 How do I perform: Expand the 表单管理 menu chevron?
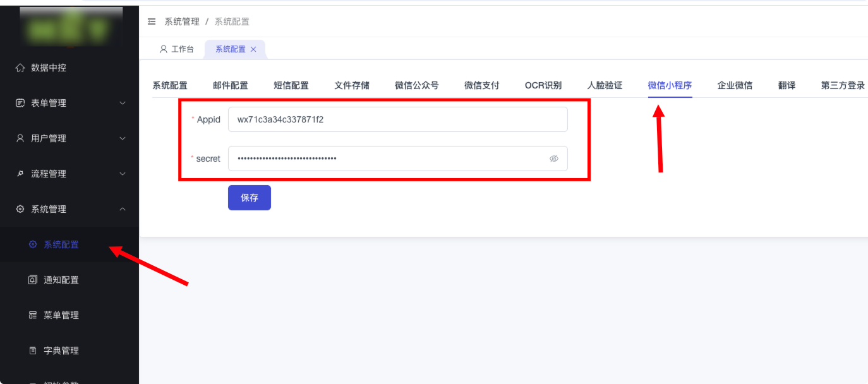tap(123, 103)
